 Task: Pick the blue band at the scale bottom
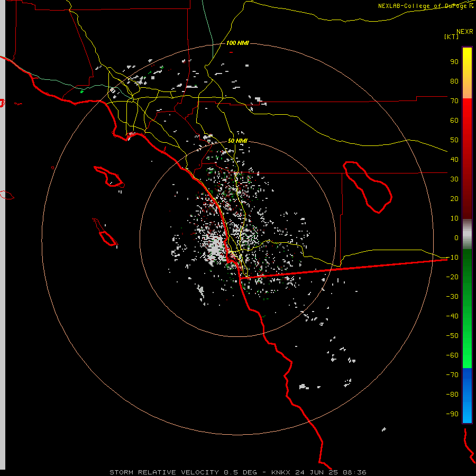[467, 396]
